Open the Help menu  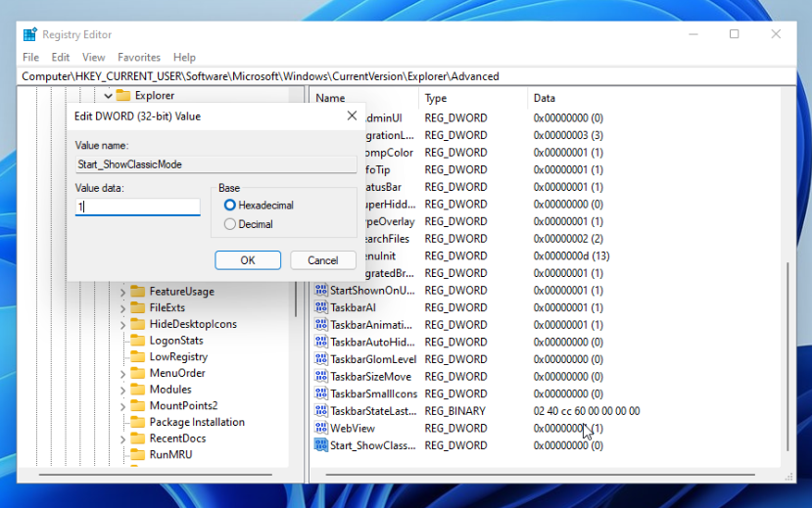point(184,57)
